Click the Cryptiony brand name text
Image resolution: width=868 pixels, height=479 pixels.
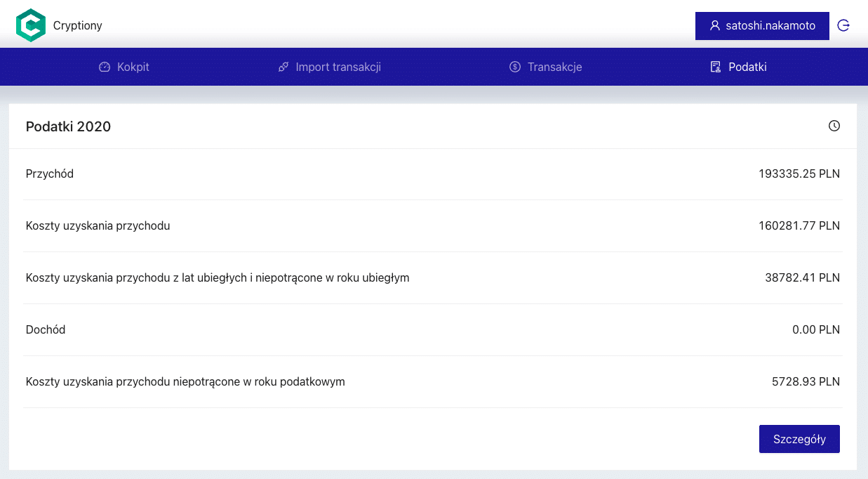(78, 26)
